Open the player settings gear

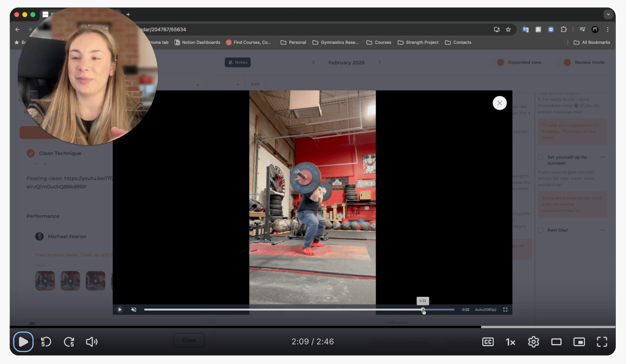pos(533,342)
